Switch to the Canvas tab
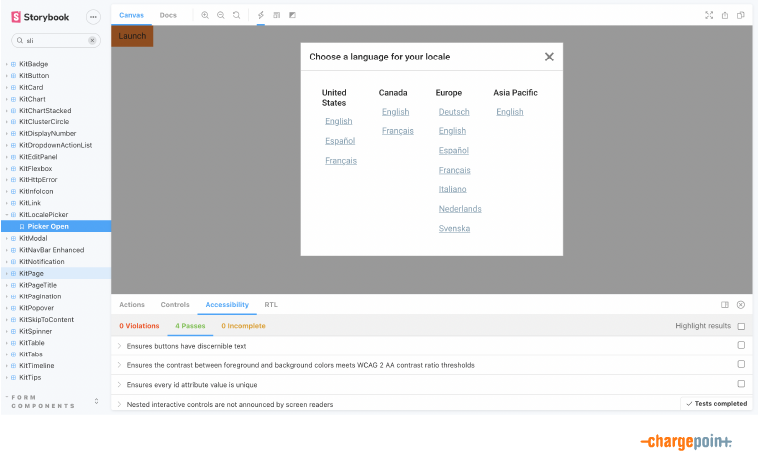Viewport: 759px width, 472px height. tap(131, 15)
